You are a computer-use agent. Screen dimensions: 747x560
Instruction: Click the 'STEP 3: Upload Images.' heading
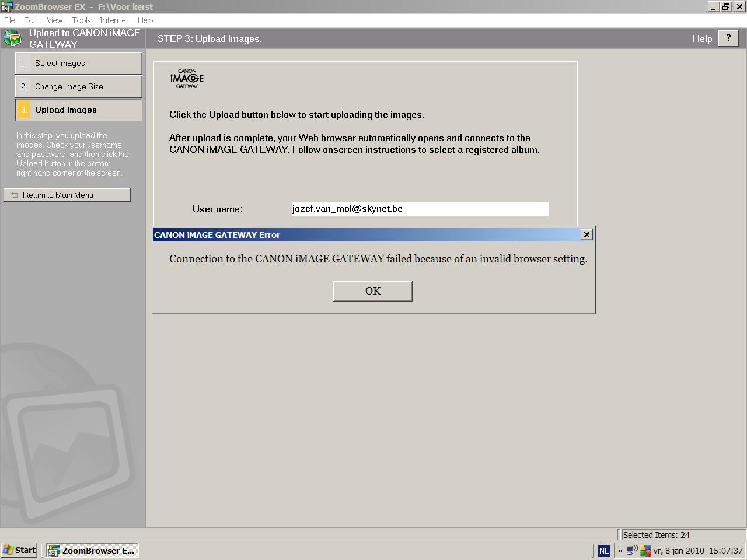click(210, 39)
